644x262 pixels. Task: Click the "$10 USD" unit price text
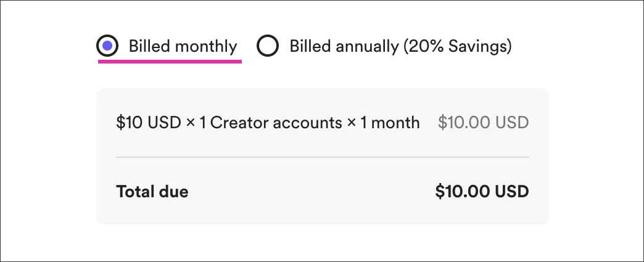pos(149,122)
